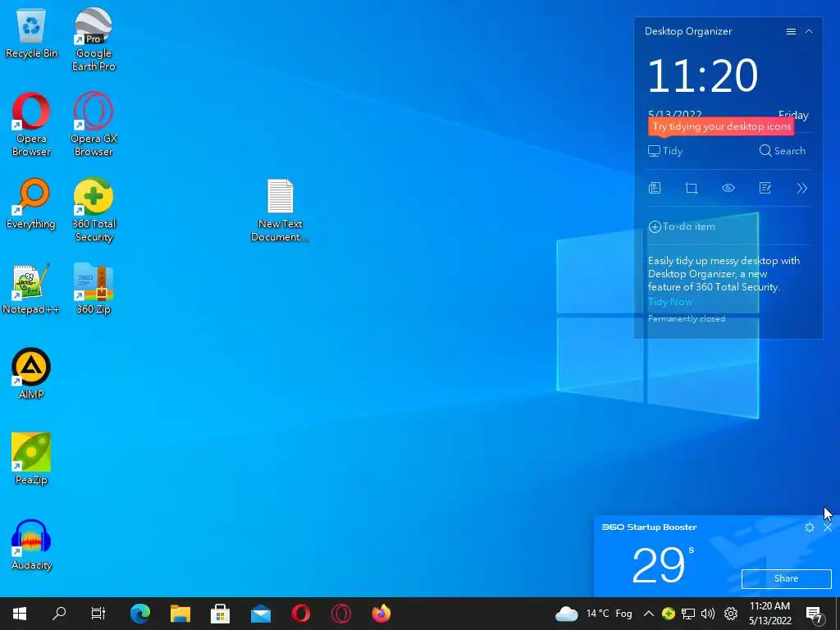Click Tidy in Desktop Organizer
This screenshot has height=630, width=840.
click(x=665, y=151)
